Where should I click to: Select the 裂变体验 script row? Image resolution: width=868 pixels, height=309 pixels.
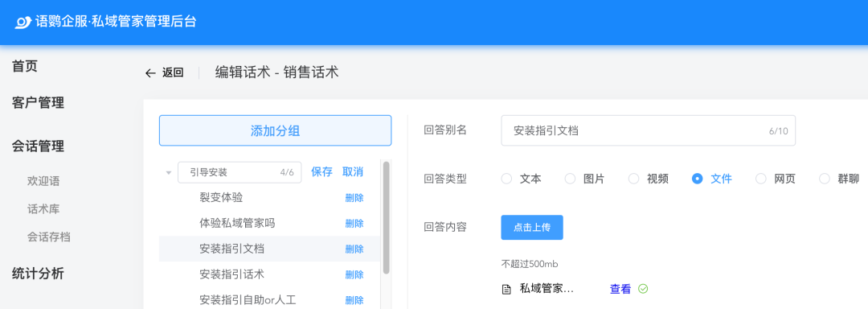click(269, 198)
